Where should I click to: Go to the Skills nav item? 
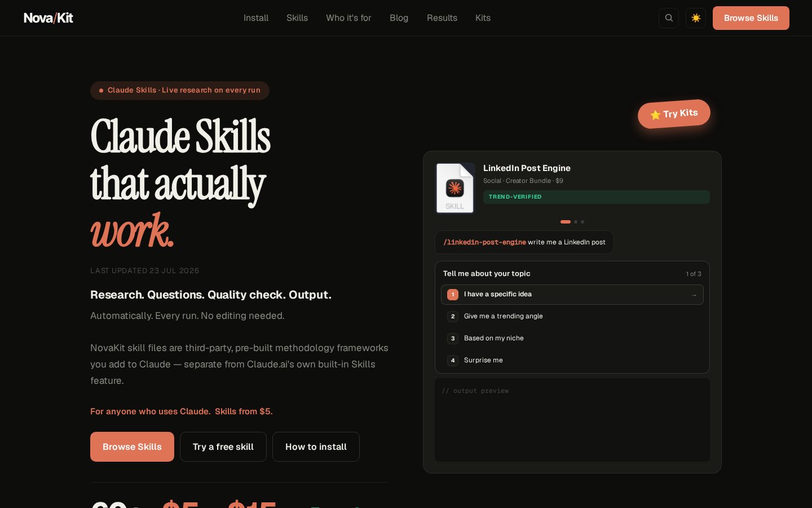pyautogui.click(x=297, y=18)
